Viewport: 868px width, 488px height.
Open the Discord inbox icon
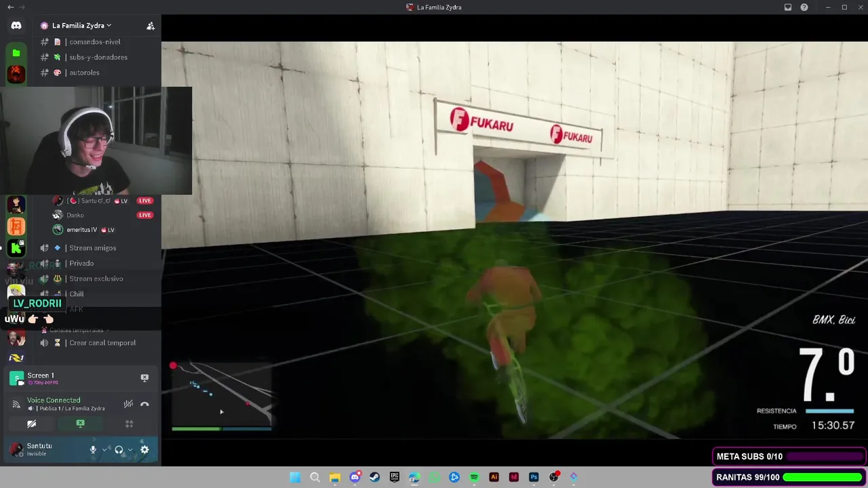pos(788,7)
